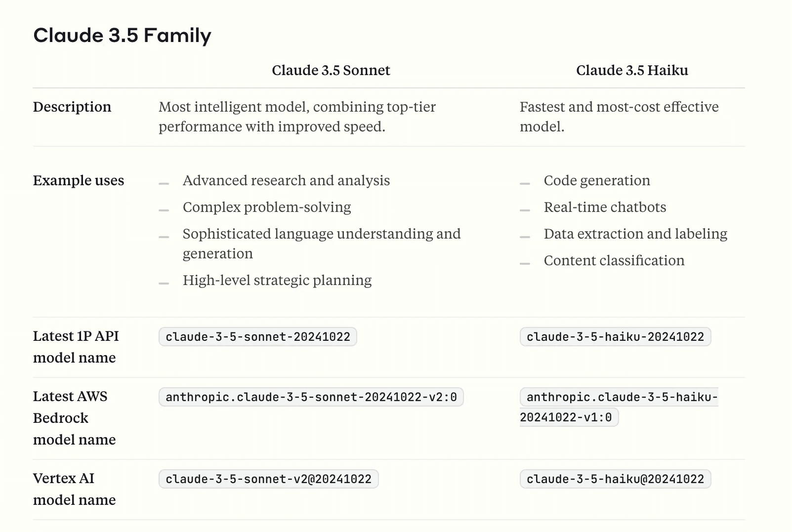Image resolution: width=792 pixels, height=532 pixels.
Task: Click the Vertex AI model name label
Action: pos(74,489)
